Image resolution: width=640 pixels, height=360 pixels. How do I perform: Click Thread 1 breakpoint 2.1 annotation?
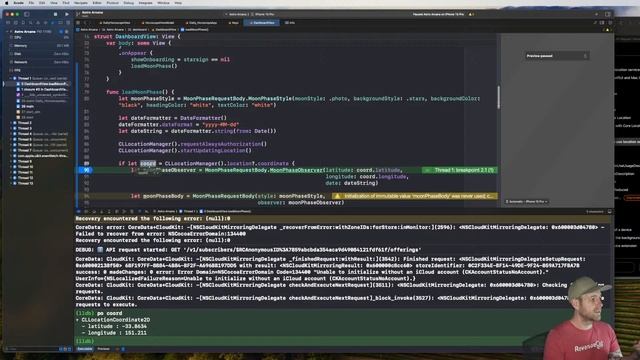pyautogui.click(x=460, y=170)
